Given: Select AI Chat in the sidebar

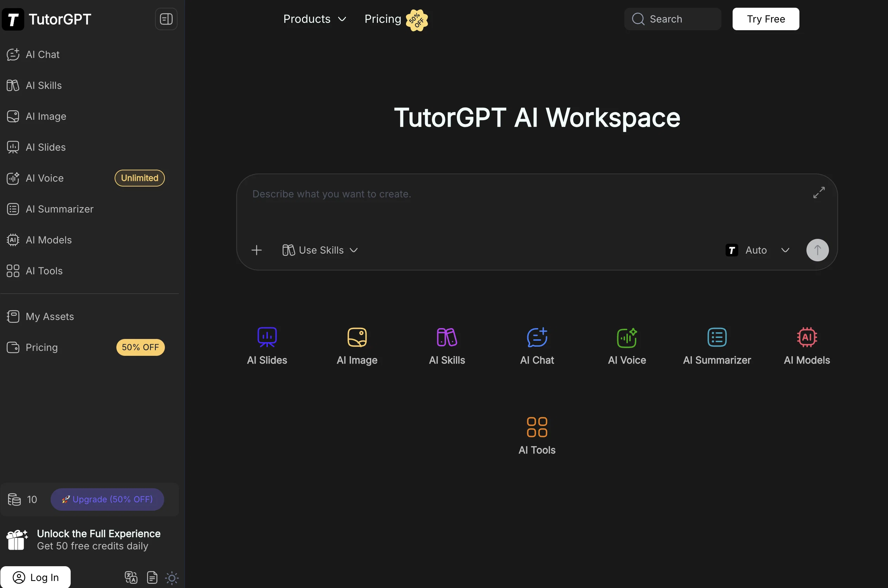Looking at the screenshot, I should point(89,55).
